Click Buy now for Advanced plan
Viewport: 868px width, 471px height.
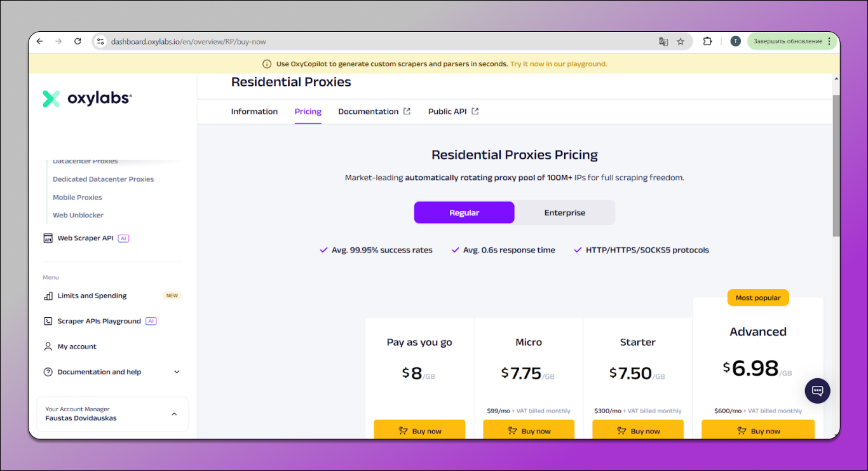pyautogui.click(x=758, y=430)
